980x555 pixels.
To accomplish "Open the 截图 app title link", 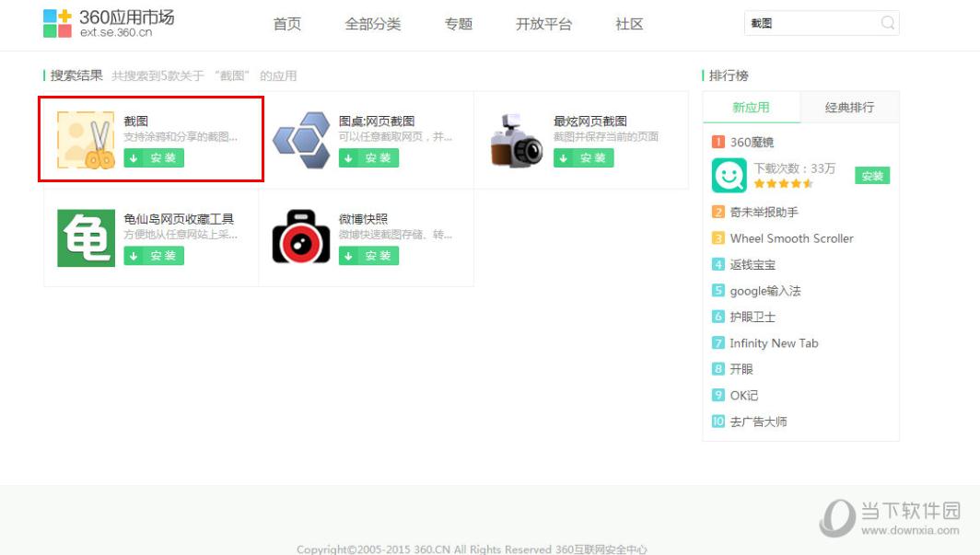I will point(135,121).
